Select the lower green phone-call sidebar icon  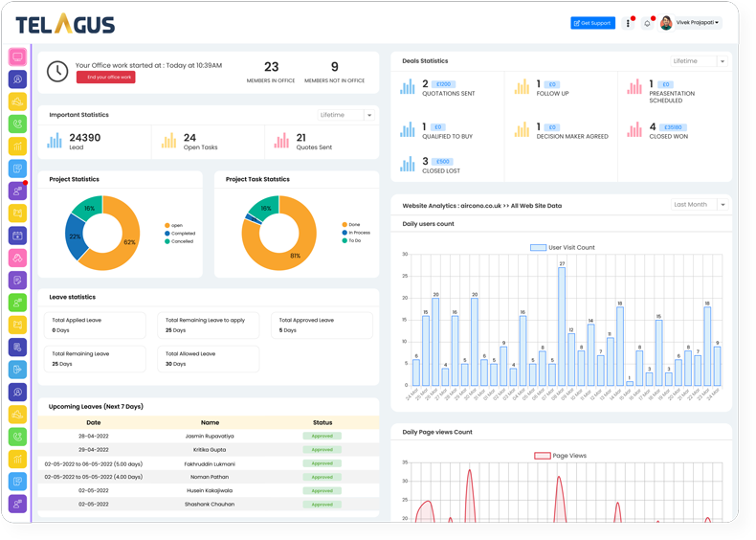(x=18, y=437)
